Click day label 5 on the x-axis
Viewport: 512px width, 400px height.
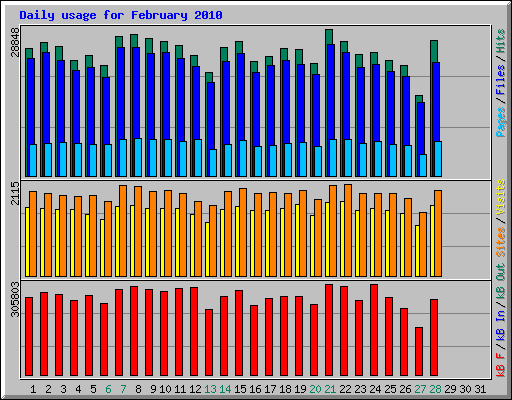point(93,389)
